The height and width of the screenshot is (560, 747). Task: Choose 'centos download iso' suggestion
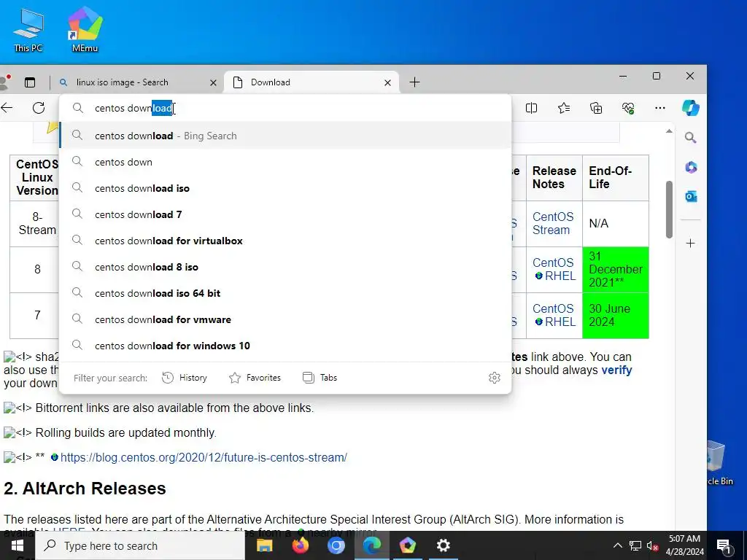[285, 188]
